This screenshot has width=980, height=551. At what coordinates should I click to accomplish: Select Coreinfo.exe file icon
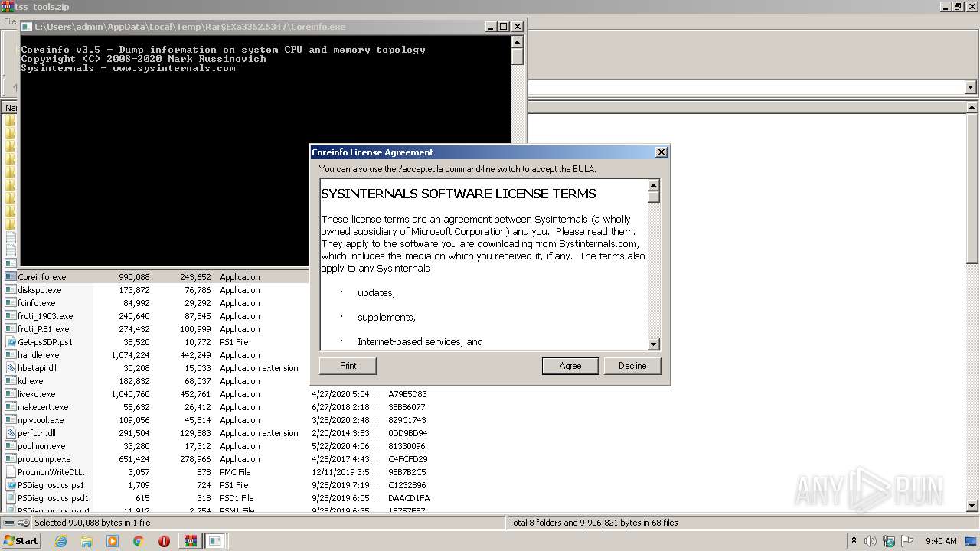(x=11, y=277)
